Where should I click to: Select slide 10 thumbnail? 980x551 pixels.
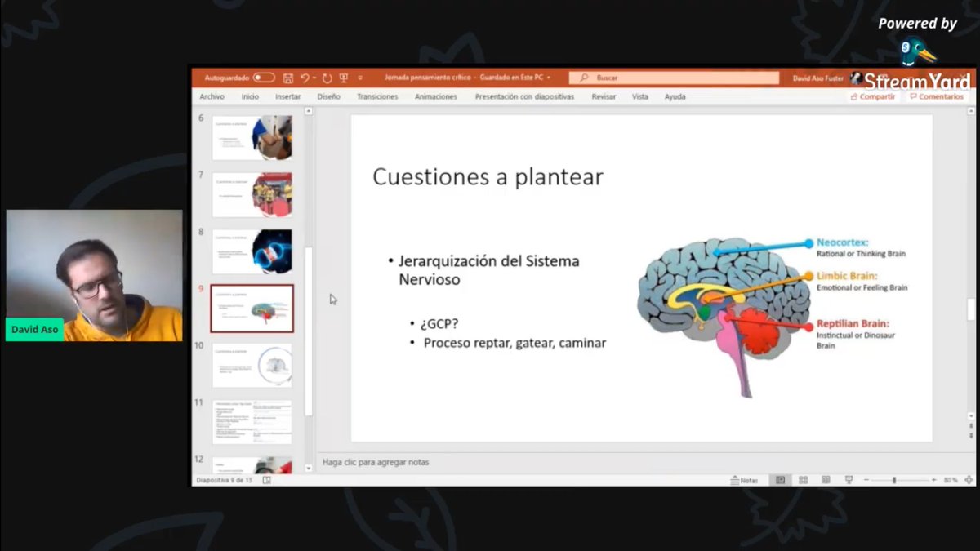[252, 365]
